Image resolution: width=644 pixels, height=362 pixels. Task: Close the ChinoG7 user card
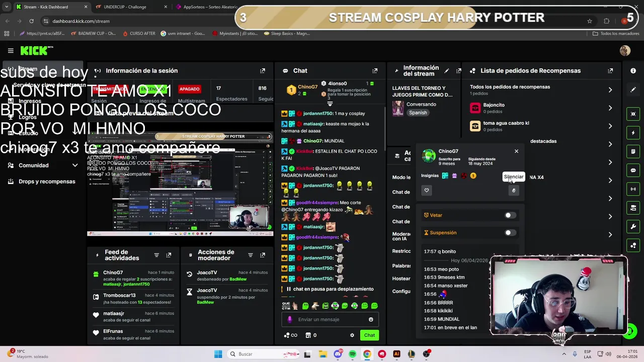click(x=516, y=151)
